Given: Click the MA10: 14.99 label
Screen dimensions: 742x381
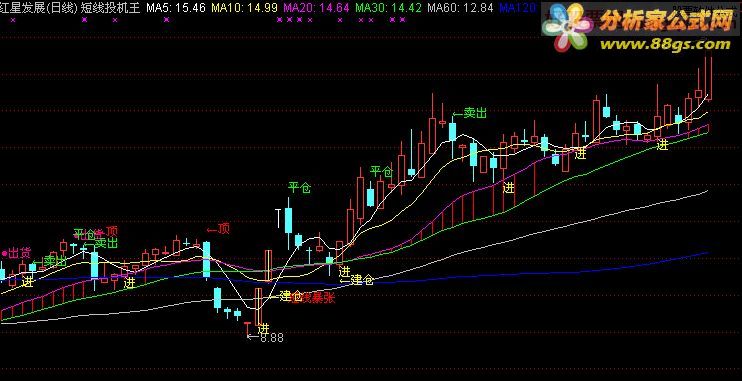Looking at the screenshot, I should point(244,8).
